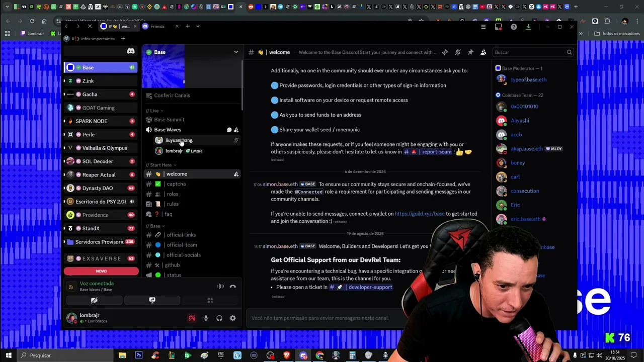The height and width of the screenshot is (362, 644).
Task: Click the voice connection signal icon
Action: click(71, 286)
